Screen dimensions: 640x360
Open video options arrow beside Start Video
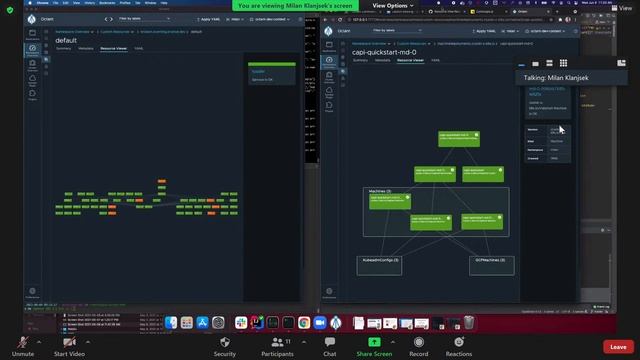(88, 342)
